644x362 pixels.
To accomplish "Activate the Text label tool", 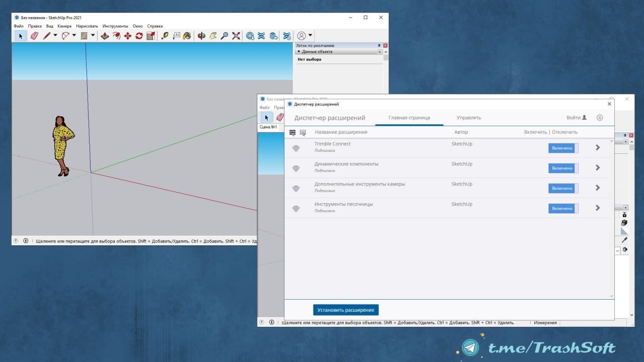I will tap(176, 36).
